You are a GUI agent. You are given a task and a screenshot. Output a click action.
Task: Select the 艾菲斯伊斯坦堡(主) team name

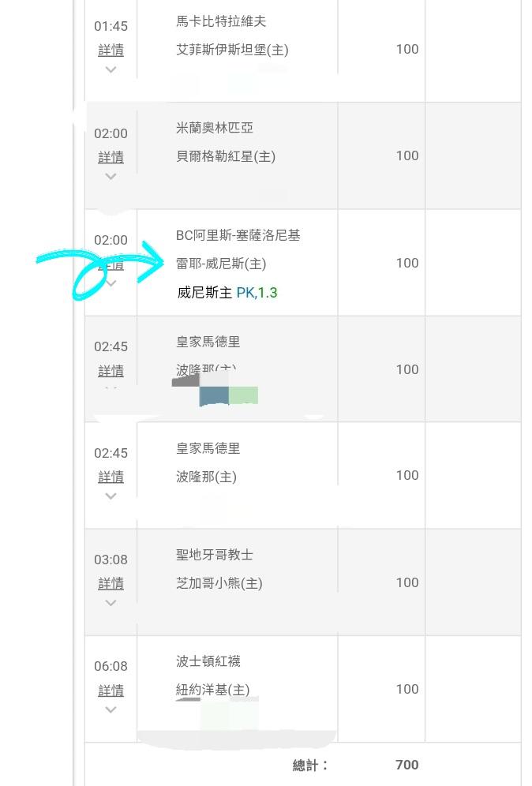(232, 50)
